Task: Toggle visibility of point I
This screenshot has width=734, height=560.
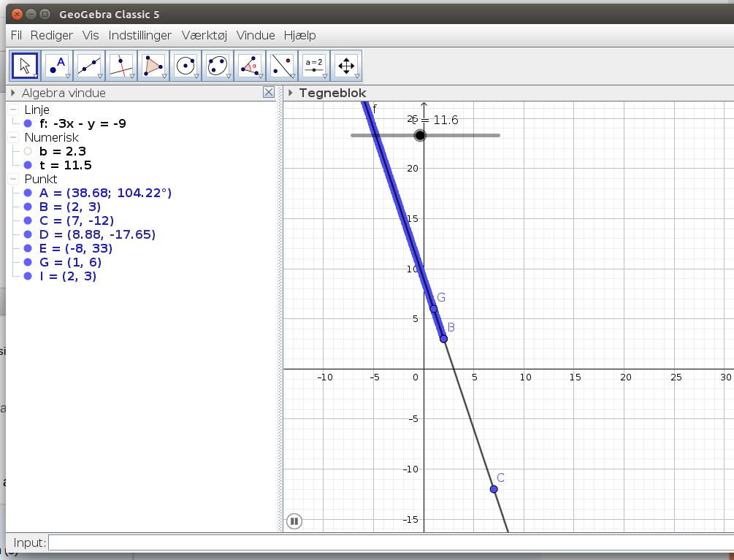Action: click(28, 276)
